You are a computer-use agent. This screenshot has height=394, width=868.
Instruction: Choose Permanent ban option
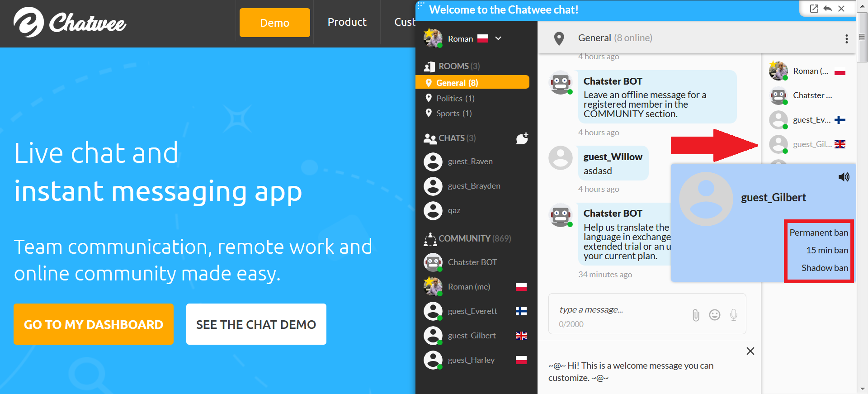point(818,233)
